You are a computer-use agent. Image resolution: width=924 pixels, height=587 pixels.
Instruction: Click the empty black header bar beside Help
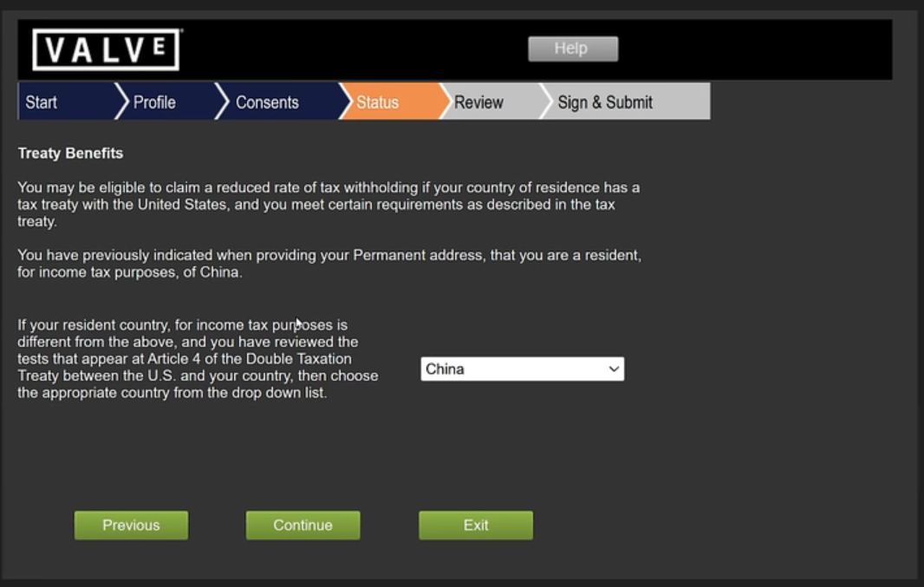[754, 49]
